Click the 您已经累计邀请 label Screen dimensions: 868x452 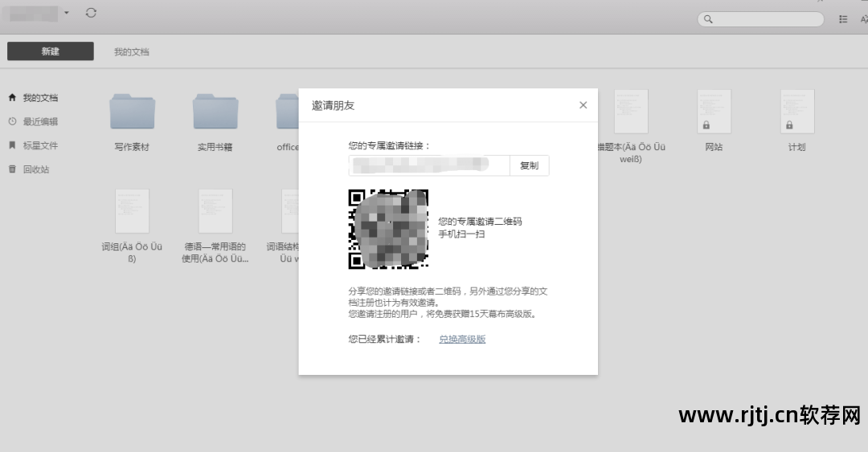click(385, 339)
